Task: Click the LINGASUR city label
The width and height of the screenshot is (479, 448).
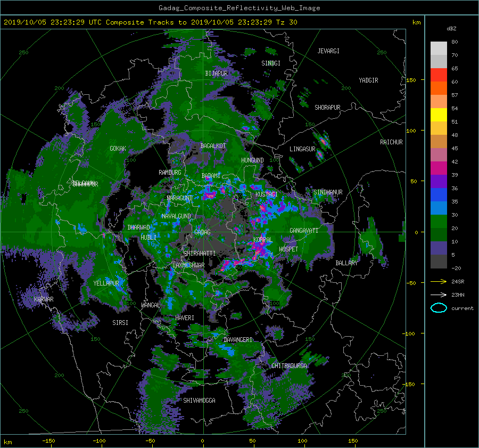Action: [x=302, y=149]
